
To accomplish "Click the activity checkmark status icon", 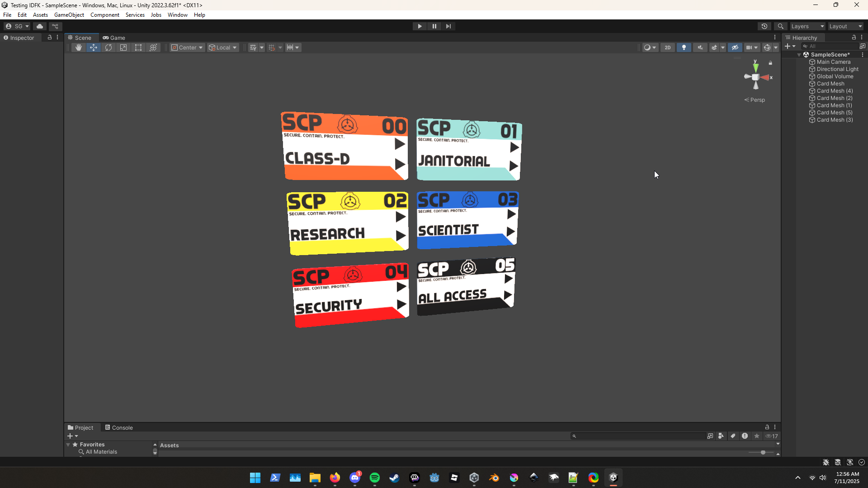I will pyautogui.click(x=862, y=462).
